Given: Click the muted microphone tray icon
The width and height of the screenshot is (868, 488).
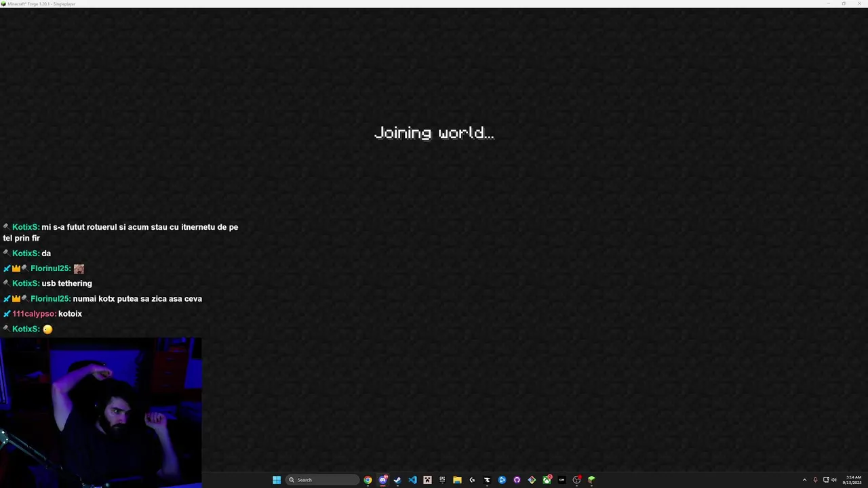Looking at the screenshot, I should (x=815, y=480).
